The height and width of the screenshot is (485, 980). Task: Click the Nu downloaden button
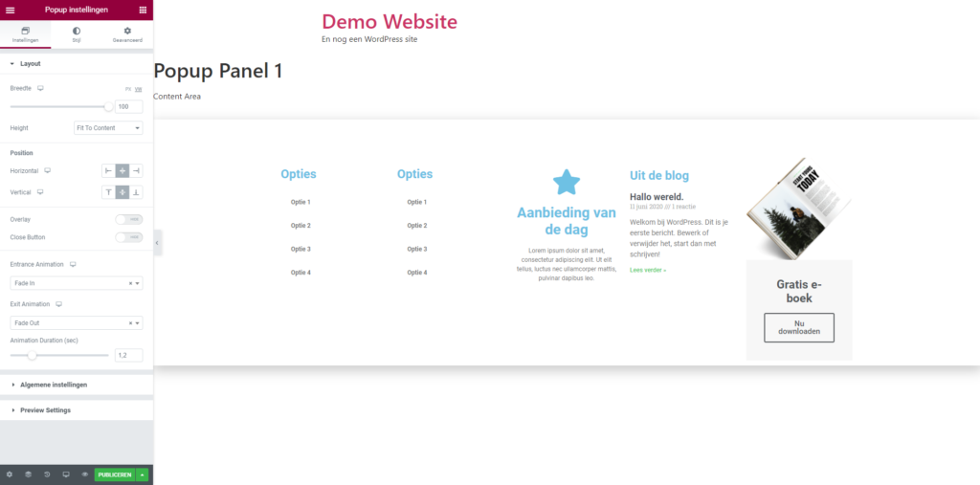click(x=799, y=327)
